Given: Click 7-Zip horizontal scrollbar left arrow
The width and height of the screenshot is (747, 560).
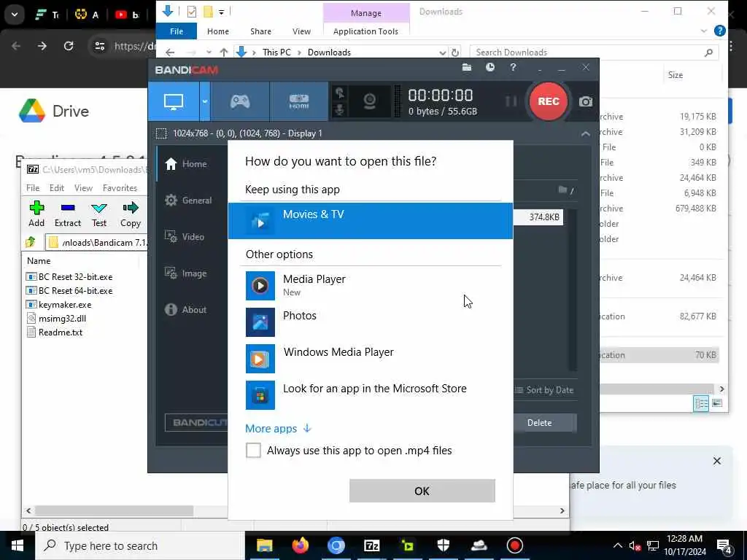Looking at the screenshot, I should pyautogui.click(x=28, y=510).
